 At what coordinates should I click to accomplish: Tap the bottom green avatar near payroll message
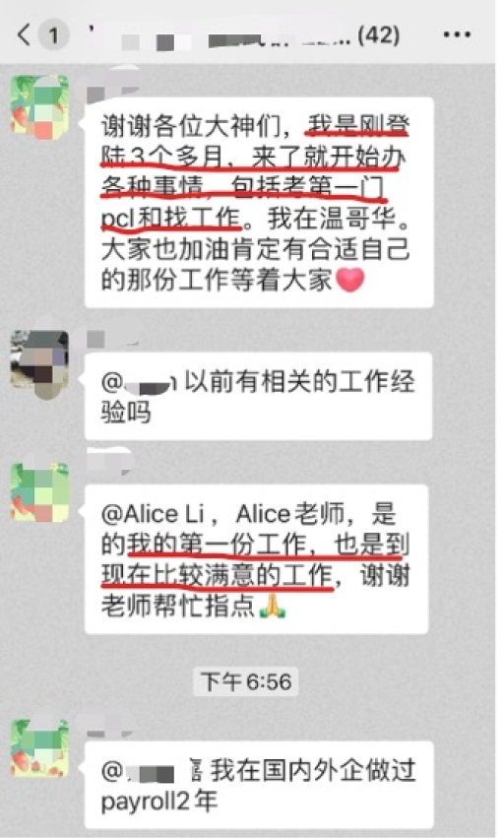tap(40, 748)
